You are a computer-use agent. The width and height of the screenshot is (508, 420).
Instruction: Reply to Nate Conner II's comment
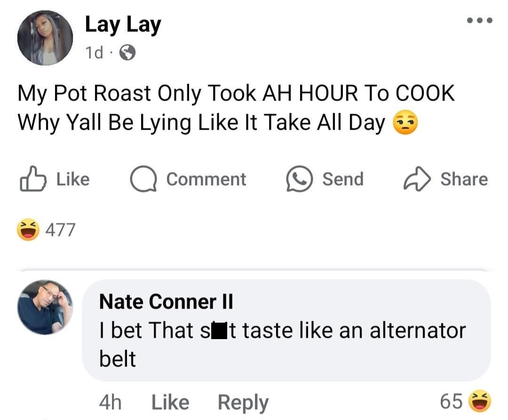coord(243,403)
